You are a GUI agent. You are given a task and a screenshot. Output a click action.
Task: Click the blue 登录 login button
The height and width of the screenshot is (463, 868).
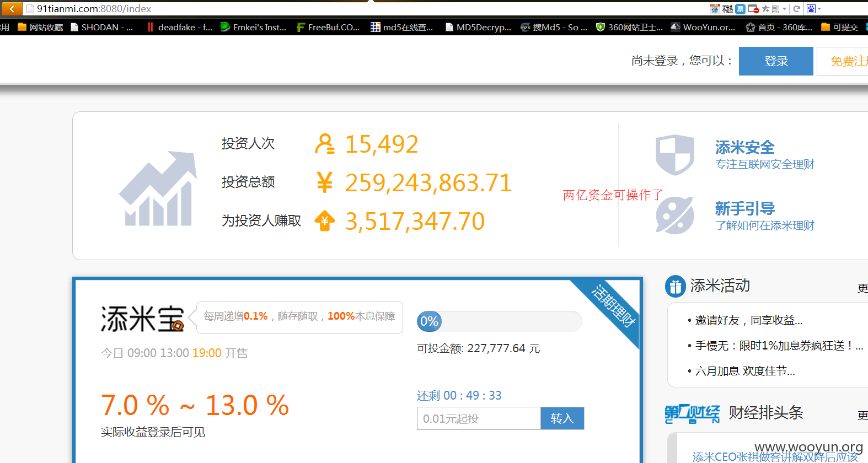(776, 61)
